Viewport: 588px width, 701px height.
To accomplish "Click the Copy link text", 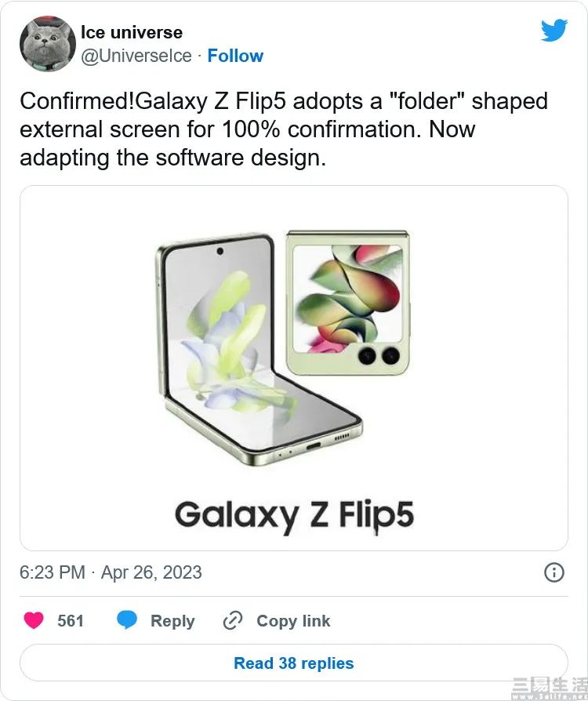I will 293,621.
